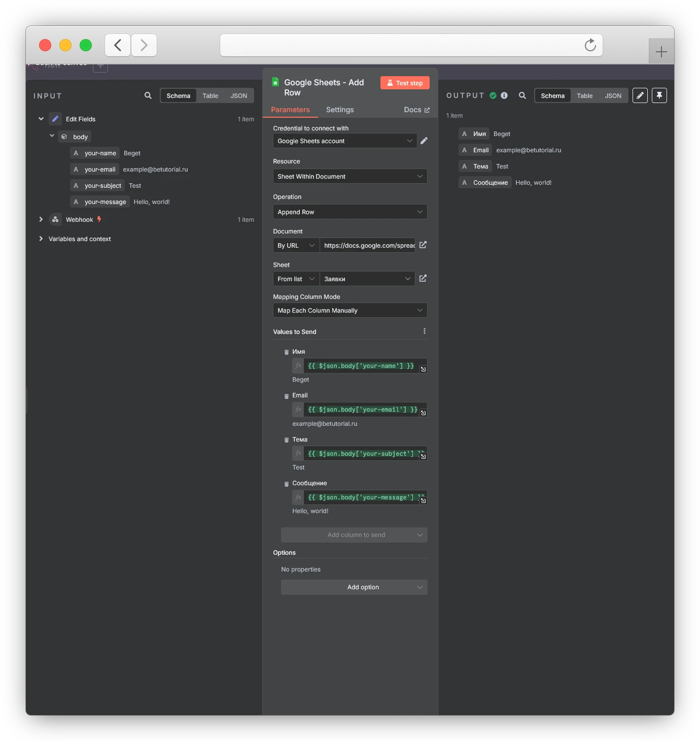Edit the Google Sheets credential via pencil icon
The width and height of the screenshot is (700, 741).
[x=425, y=141]
